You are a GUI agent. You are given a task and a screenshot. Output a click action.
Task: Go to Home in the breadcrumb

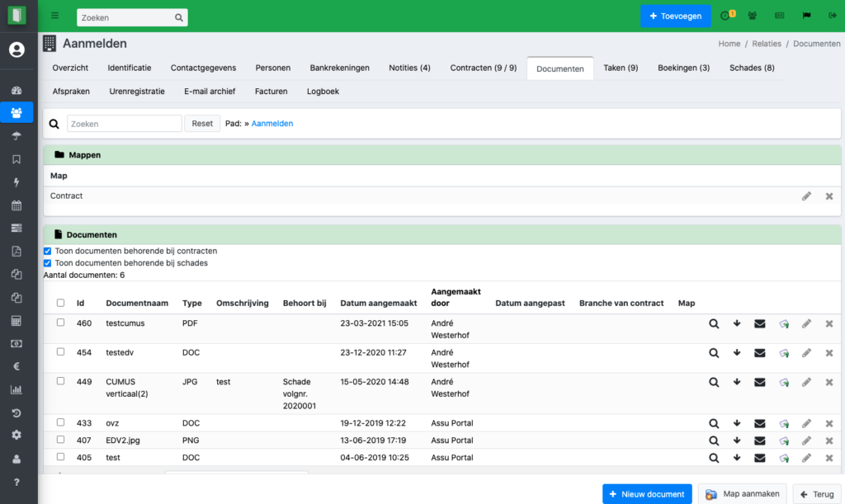point(729,44)
